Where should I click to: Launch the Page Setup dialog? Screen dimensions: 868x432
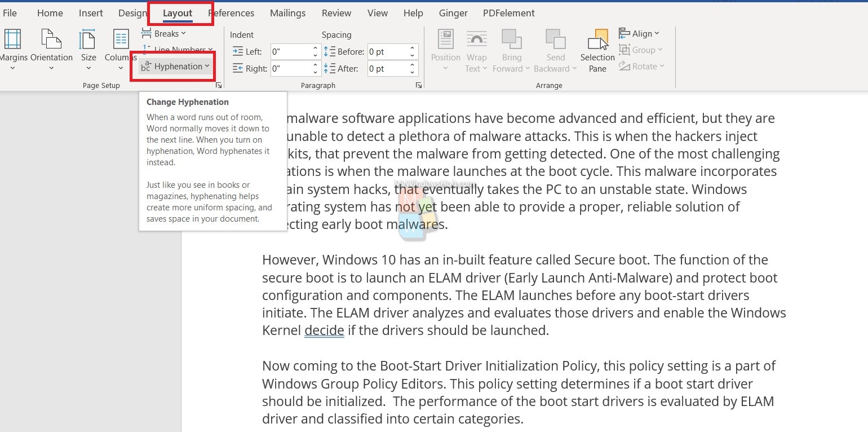[219, 86]
